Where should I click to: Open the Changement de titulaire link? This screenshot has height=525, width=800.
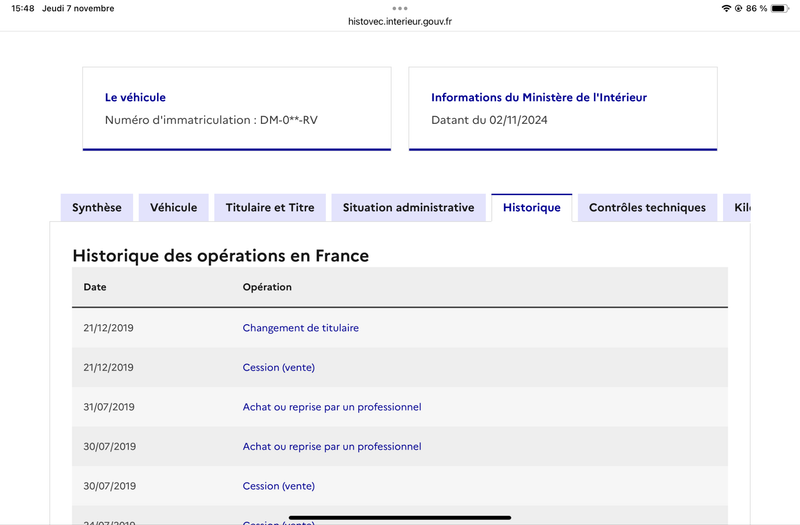click(301, 328)
